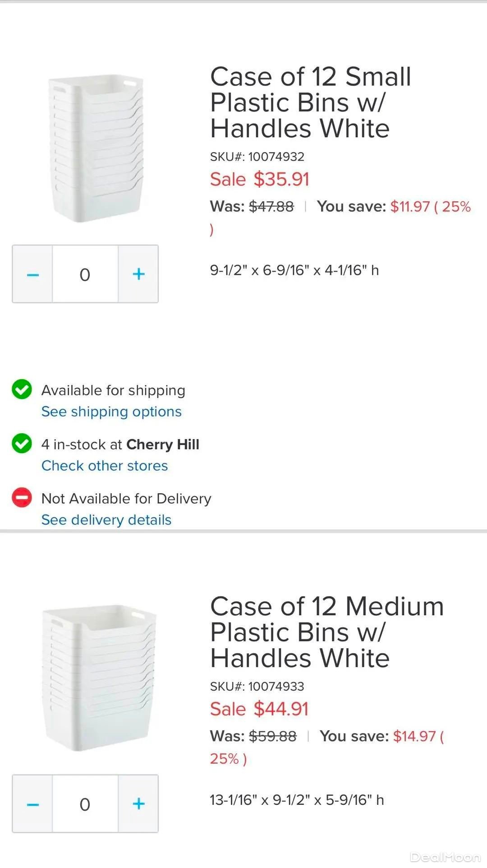The image size is (487, 868).
Task: Click the Medium Bins sale price $44.91
Action: click(x=281, y=709)
